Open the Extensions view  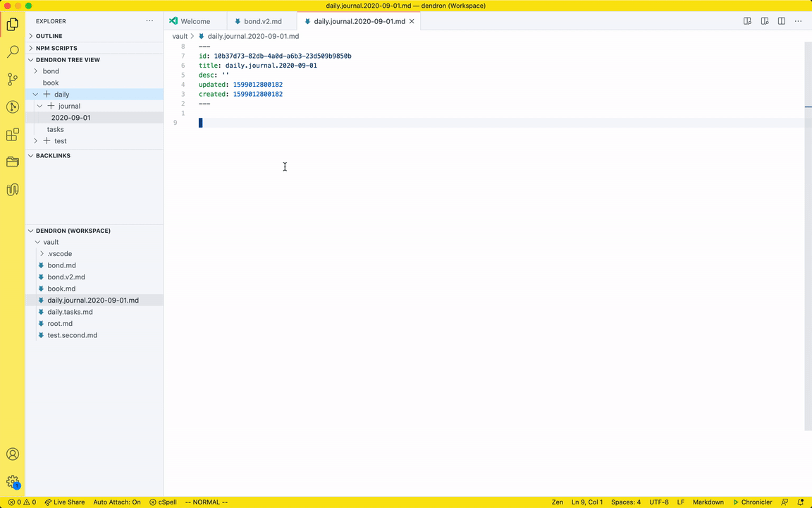tap(13, 135)
